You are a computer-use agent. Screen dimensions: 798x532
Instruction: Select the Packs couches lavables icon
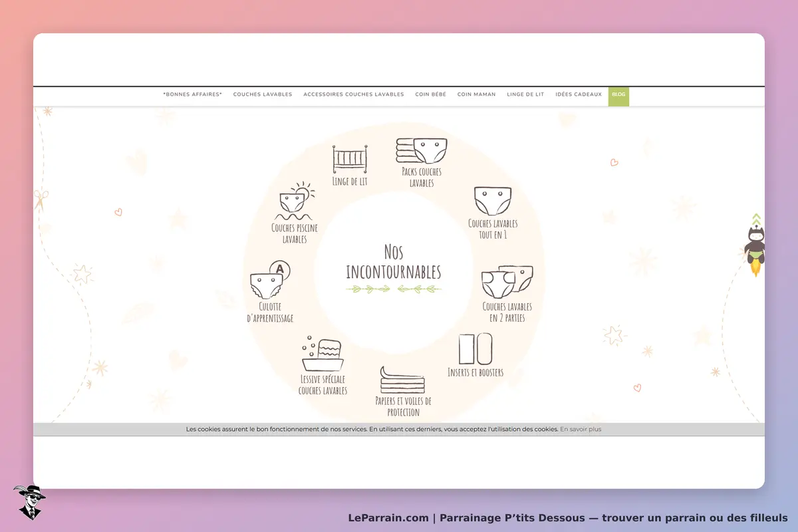[x=422, y=150]
